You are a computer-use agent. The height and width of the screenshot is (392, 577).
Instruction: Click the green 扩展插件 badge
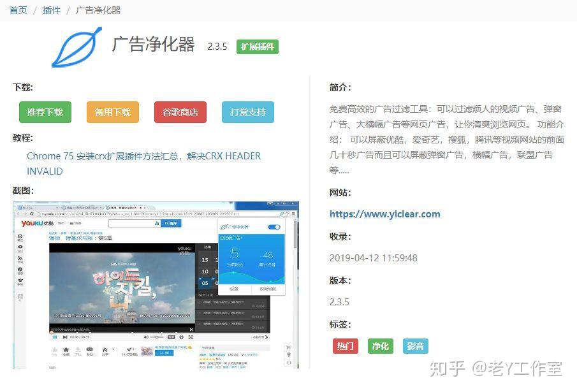[x=258, y=47]
